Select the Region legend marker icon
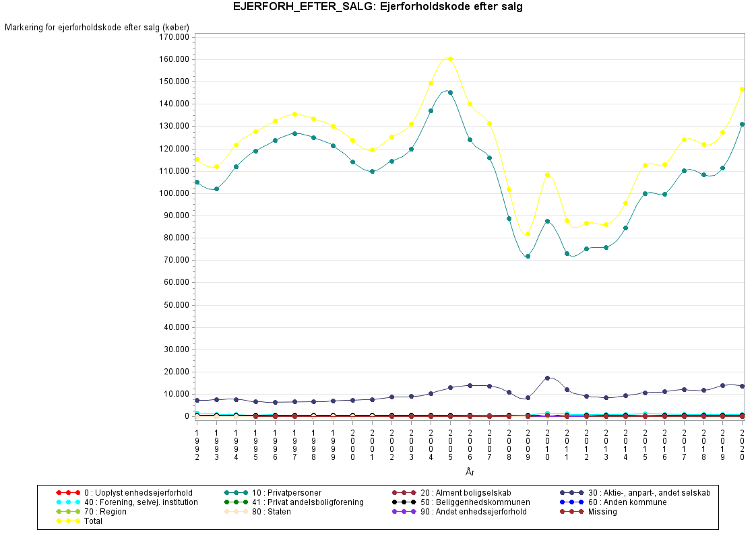The height and width of the screenshot is (534, 756). (69, 512)
